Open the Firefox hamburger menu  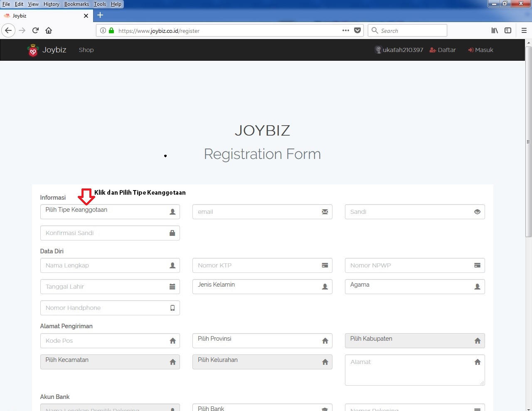click(x=524, y=30)
